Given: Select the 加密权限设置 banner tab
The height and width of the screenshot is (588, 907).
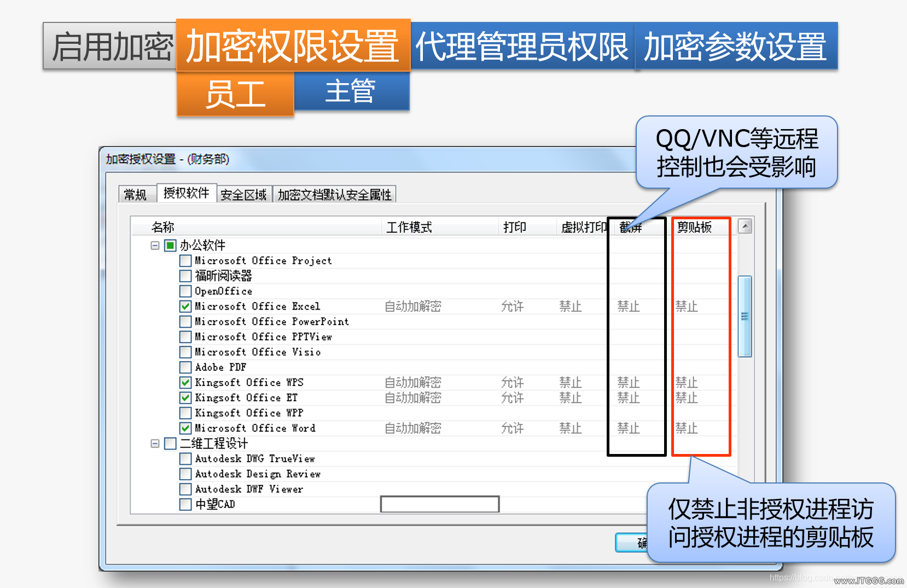Looking at the screenshot, I should (x=293, y=45).
